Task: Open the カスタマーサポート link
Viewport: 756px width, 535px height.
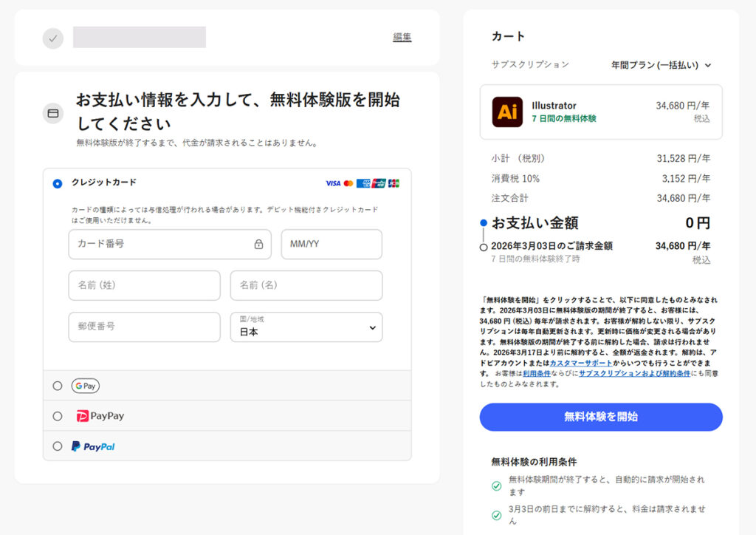Action: [581, 363]
